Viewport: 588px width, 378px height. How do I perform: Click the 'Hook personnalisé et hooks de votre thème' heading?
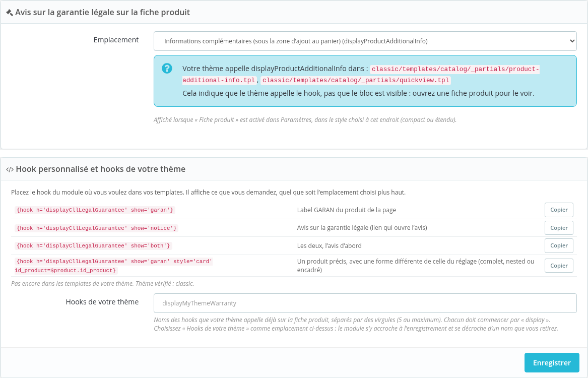click(x=100, y=169)
